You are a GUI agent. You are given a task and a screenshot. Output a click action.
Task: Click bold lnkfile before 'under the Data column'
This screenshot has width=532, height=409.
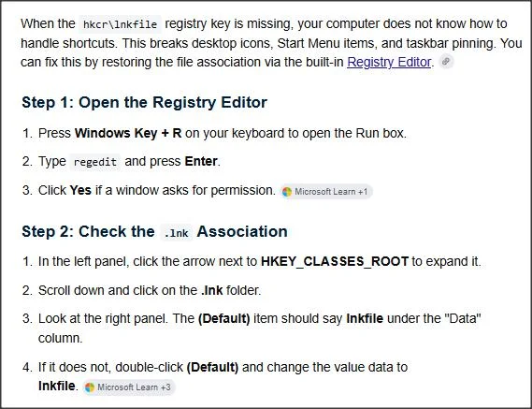coord(365,318)
